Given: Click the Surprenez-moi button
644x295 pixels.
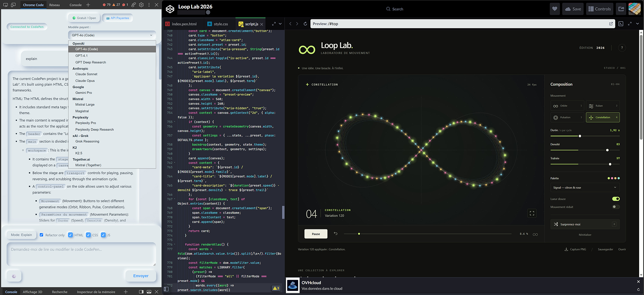Looking at the screenshot, I should pos(585,224).
